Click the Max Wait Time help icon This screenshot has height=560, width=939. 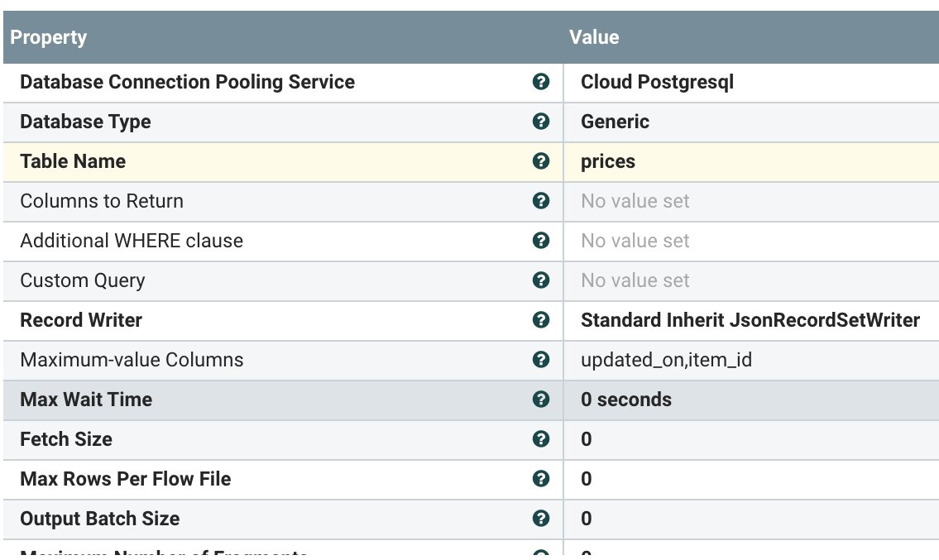click(x=541, y=400)
